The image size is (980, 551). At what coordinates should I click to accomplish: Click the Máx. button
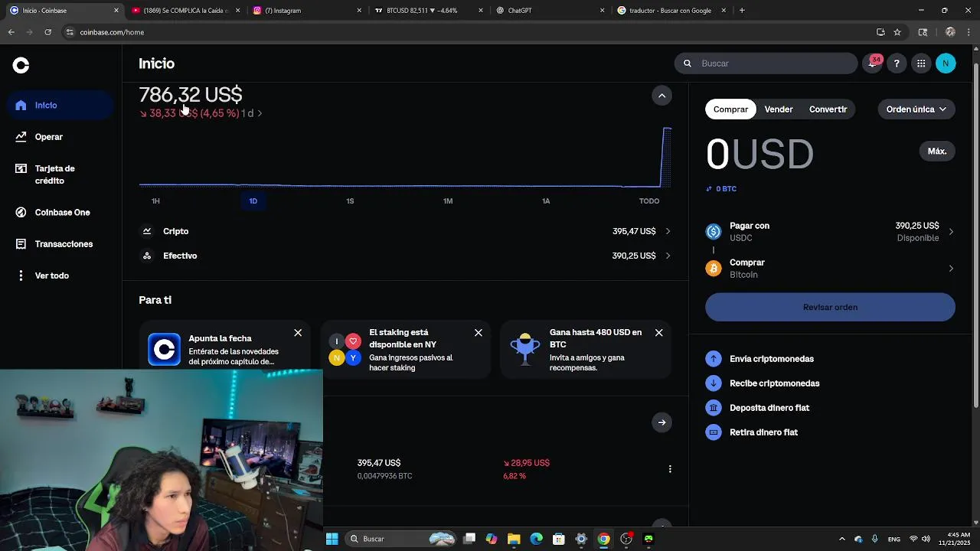coord(937,152)
